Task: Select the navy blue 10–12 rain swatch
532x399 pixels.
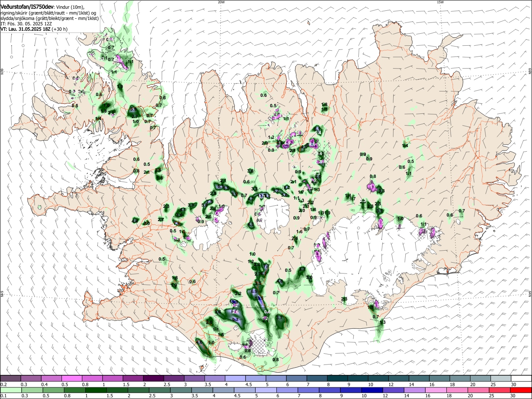Action: pyautogui.click(x=372, y=390)
